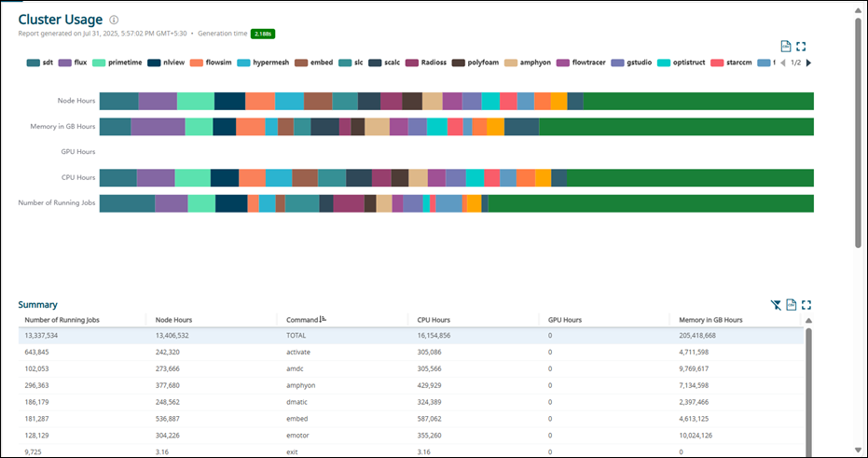The width and height of the screenshot is (868, 458).
Task: Export the chart using the file icon
Action: (x=786, y=46)
